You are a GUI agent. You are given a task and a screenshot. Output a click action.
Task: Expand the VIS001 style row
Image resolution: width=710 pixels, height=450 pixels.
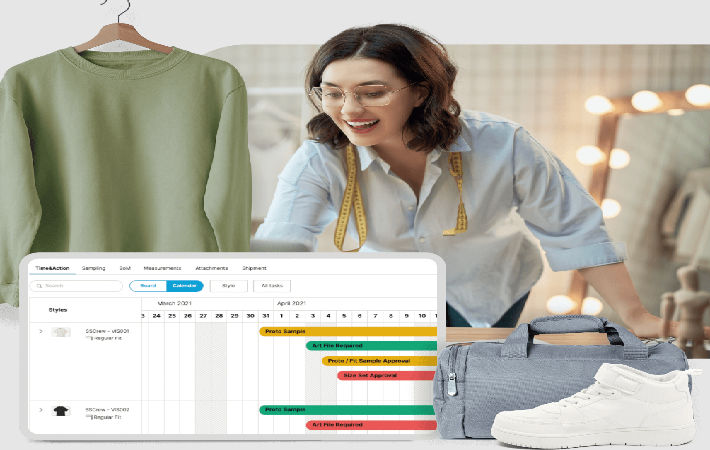(x=41, y=331)
